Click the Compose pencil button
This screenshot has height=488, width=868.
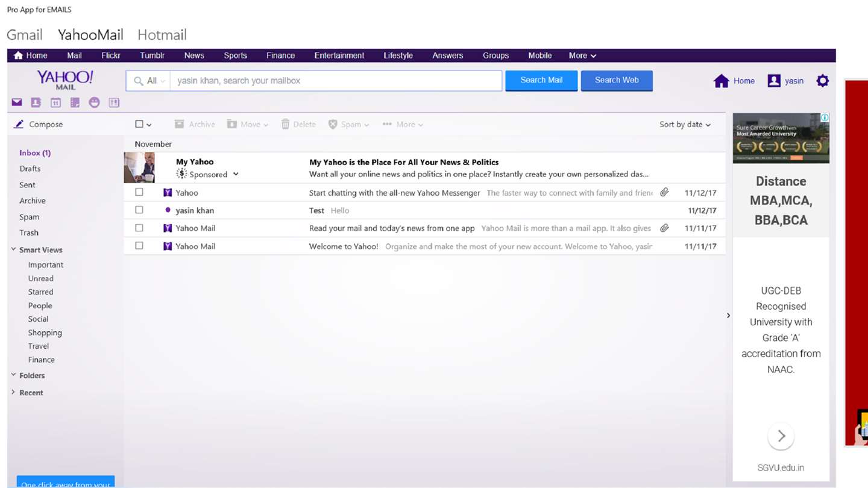(x=39, y=124)
